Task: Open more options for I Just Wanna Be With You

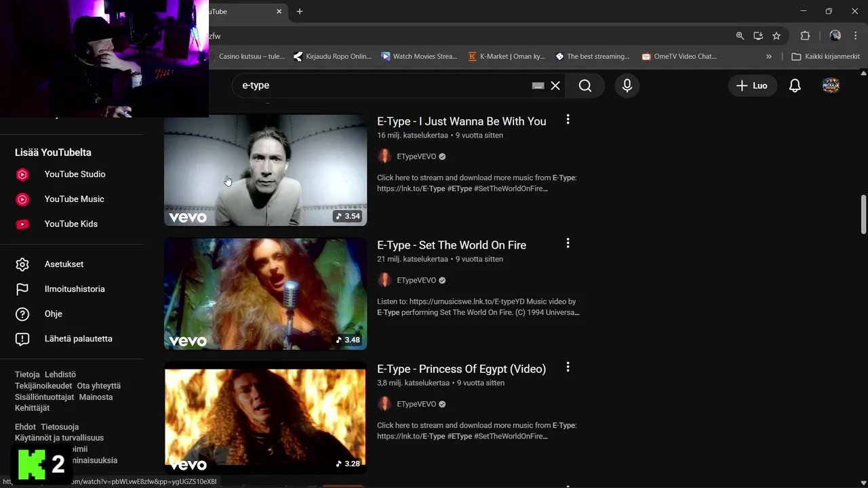Action: pyautogui.click(x=568, y=120)
